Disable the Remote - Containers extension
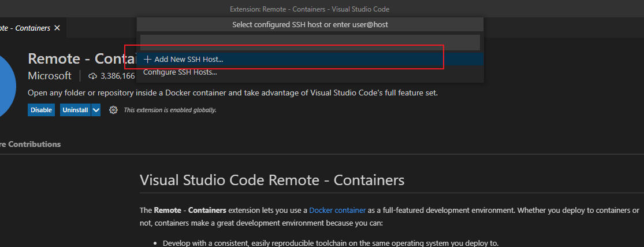Viewport: 644px width, 247px height. pos(41,110)
